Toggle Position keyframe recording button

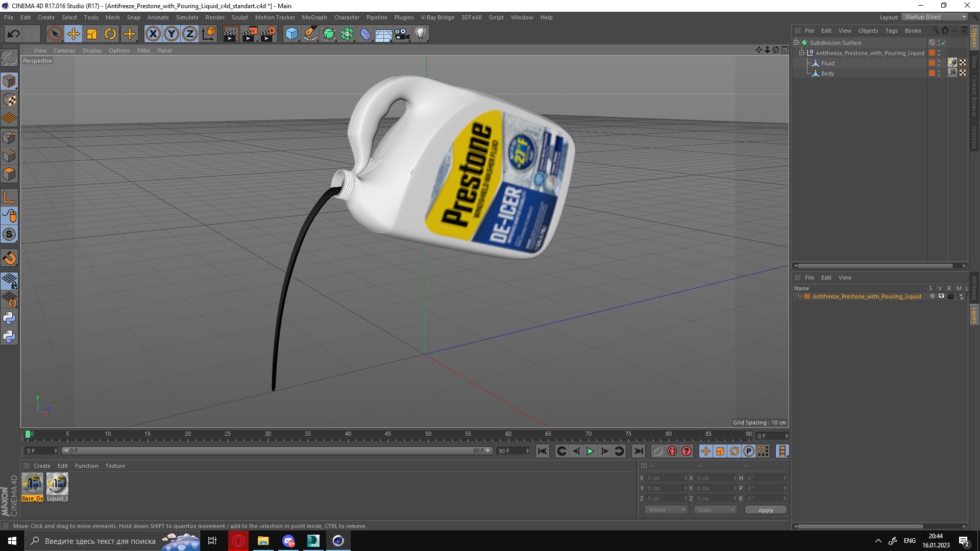click(x=705, y=451)
